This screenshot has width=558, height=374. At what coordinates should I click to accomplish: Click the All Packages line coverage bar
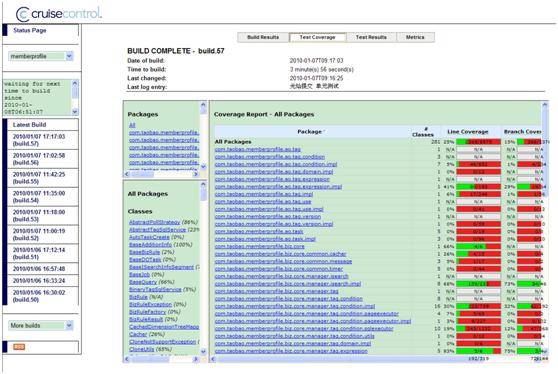click(x=479, y=142)
